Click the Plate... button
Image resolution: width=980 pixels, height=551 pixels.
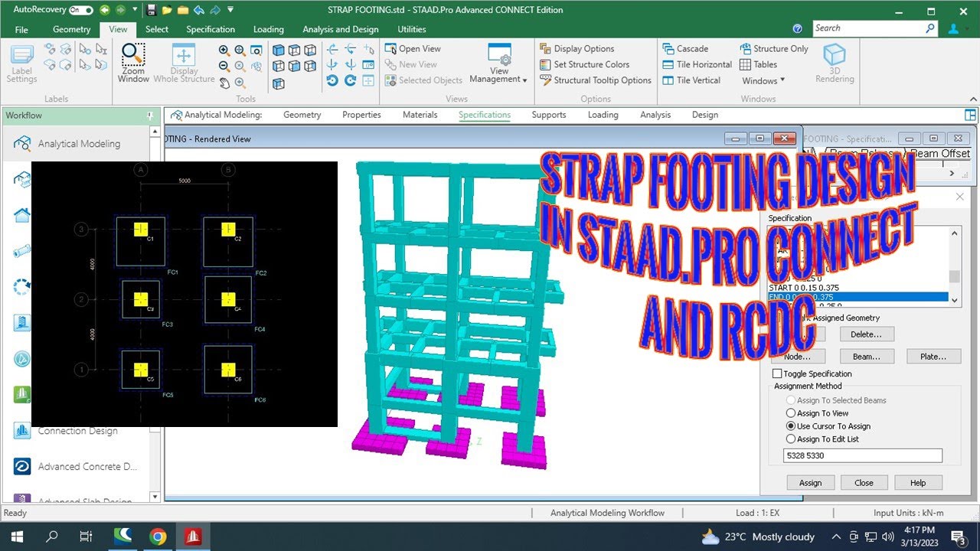pos(934,357)
